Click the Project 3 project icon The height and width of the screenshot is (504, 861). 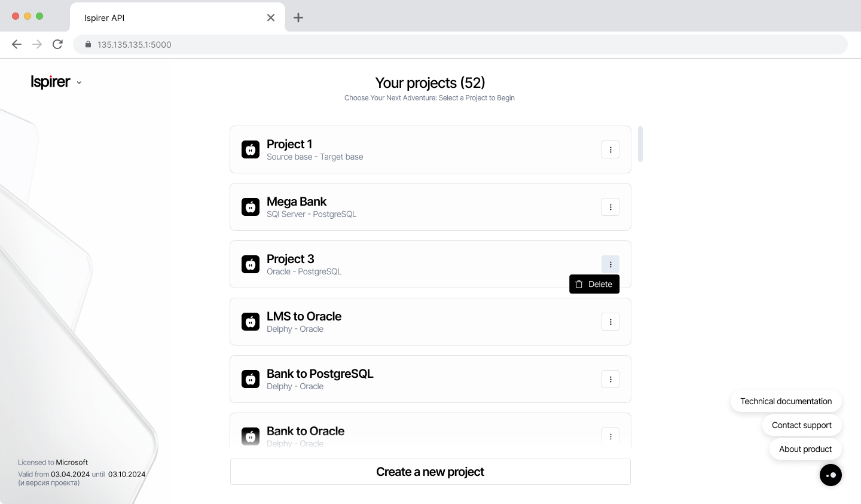pyautogui.click(x=250, y=264)
